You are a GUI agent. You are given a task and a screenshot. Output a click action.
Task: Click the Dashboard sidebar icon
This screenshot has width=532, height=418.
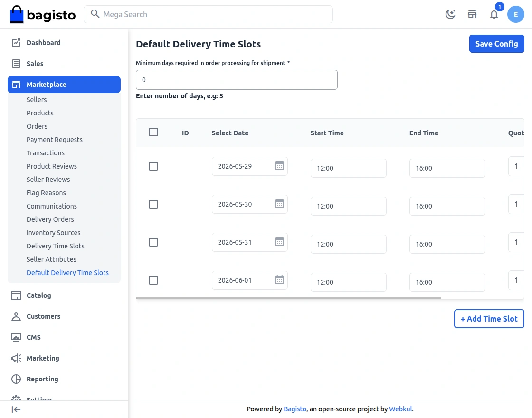[x=16, y=42]
